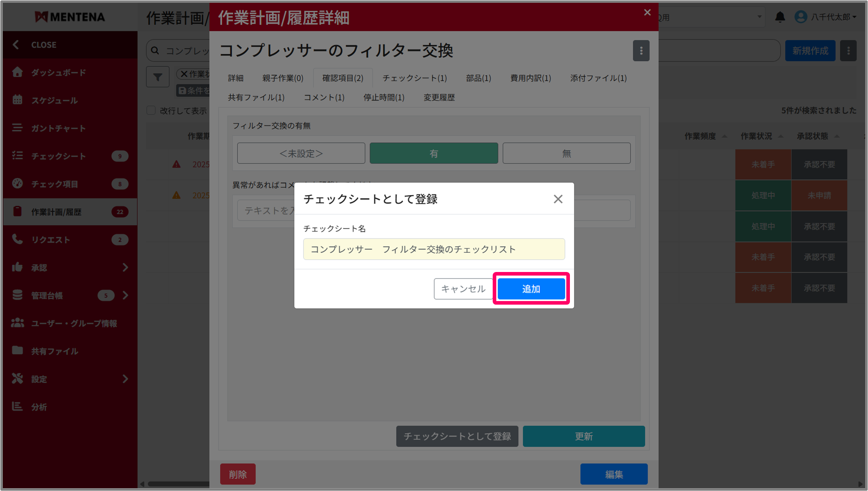Click the notification bell icon
Viewport: 868px width, 491px height.
click(780, 17)
